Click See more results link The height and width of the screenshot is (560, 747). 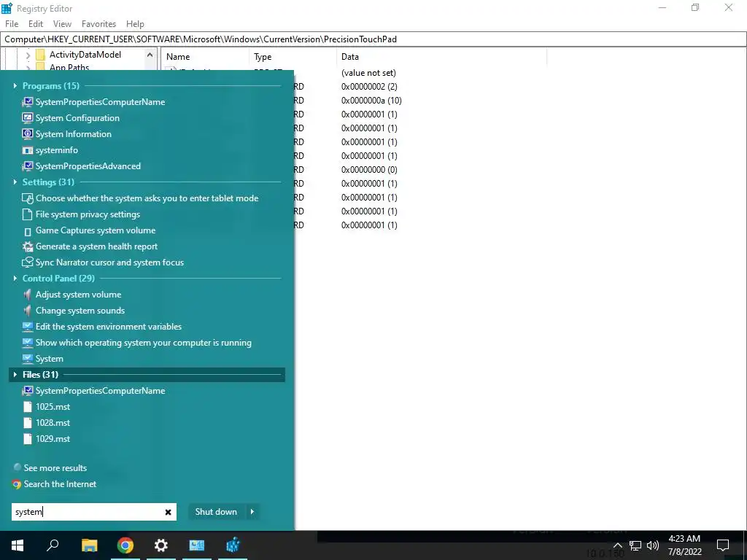point(55,468)
